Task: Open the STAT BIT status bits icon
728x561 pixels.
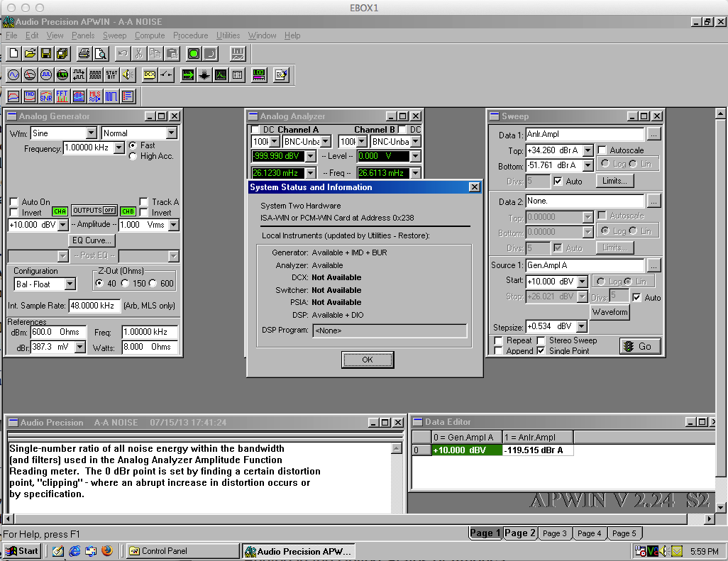Action: click(x=111, y=74)
